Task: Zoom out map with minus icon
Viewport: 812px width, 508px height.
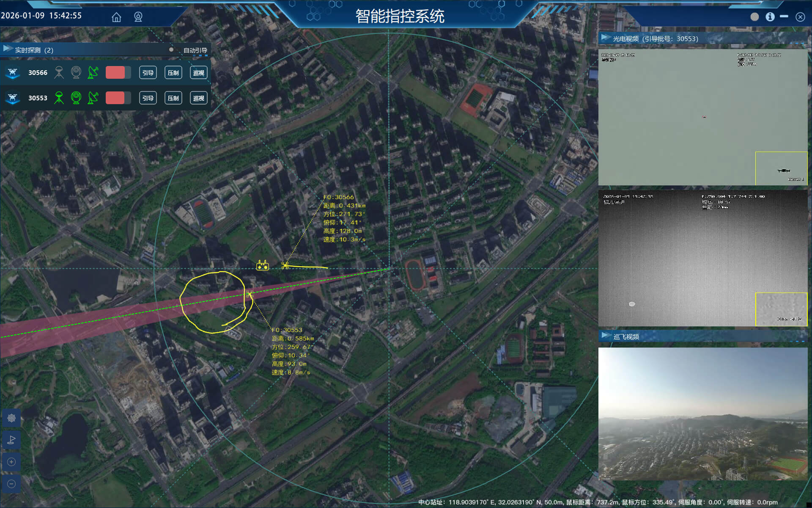Action: pyautogui.click(x=11, y=483)
